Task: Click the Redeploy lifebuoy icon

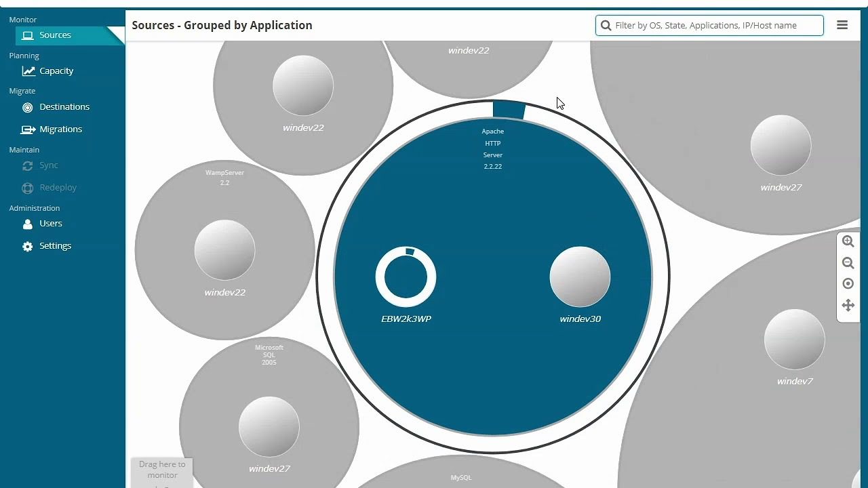Action: (27, 188)
